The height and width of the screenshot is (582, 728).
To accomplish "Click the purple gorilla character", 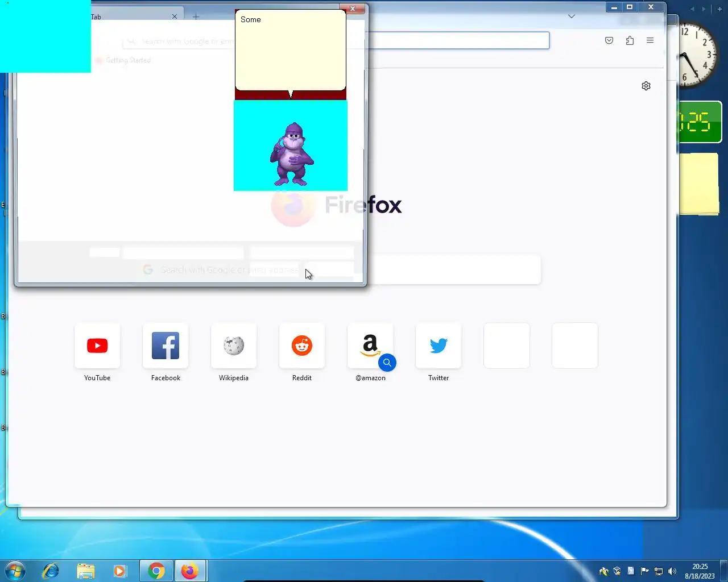I will point(292,154).
